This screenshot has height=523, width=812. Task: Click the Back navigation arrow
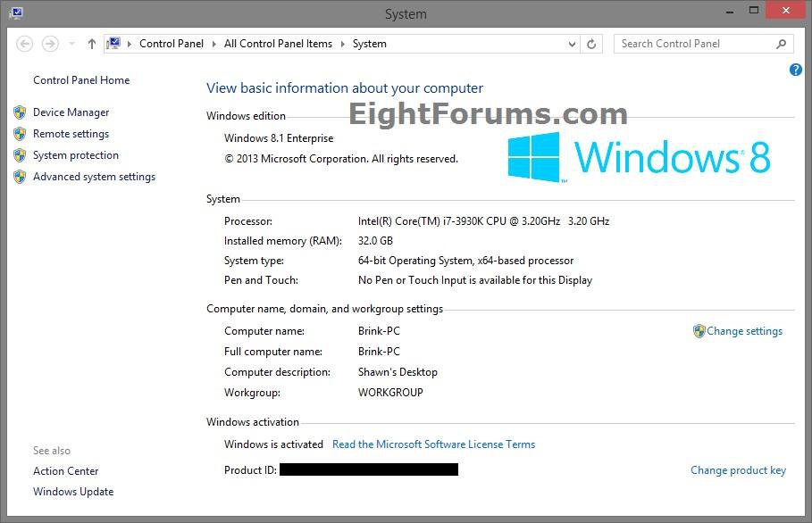point(24,44)
